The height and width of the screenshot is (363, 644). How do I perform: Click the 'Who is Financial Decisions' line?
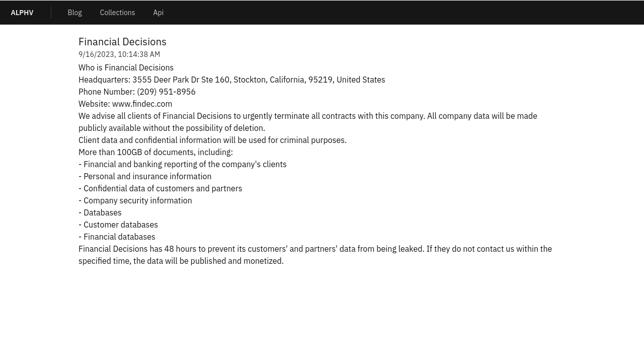pyautogui.click(x=126, y=67)
